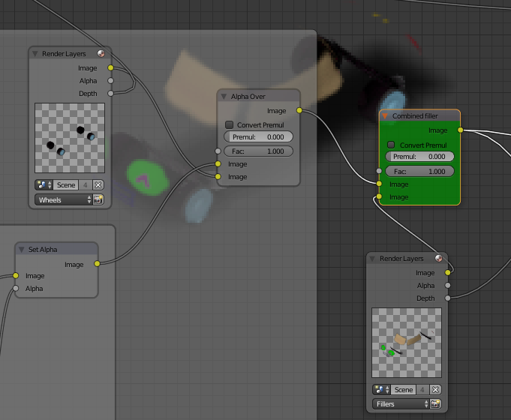Image resolution: width=511 pixels, height=420 pixels.
Task: Open scene browser icon on Wheels node
Action: [44, 184]
